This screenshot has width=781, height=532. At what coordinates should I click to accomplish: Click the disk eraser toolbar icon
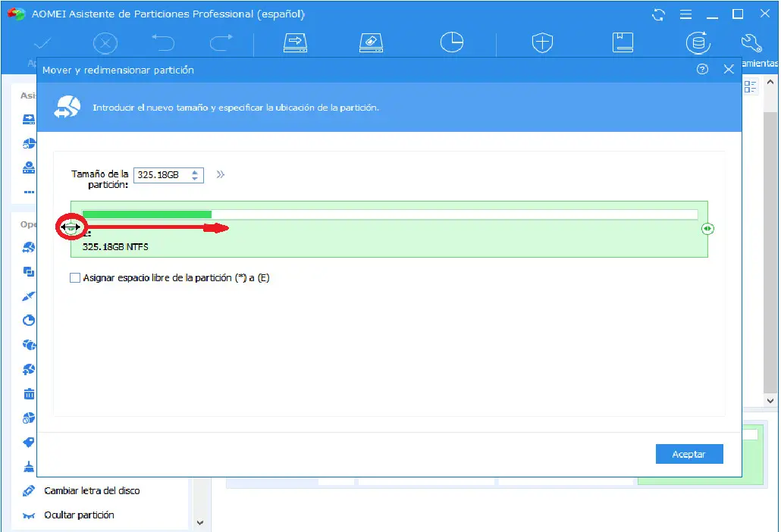(x=371, y=42)
